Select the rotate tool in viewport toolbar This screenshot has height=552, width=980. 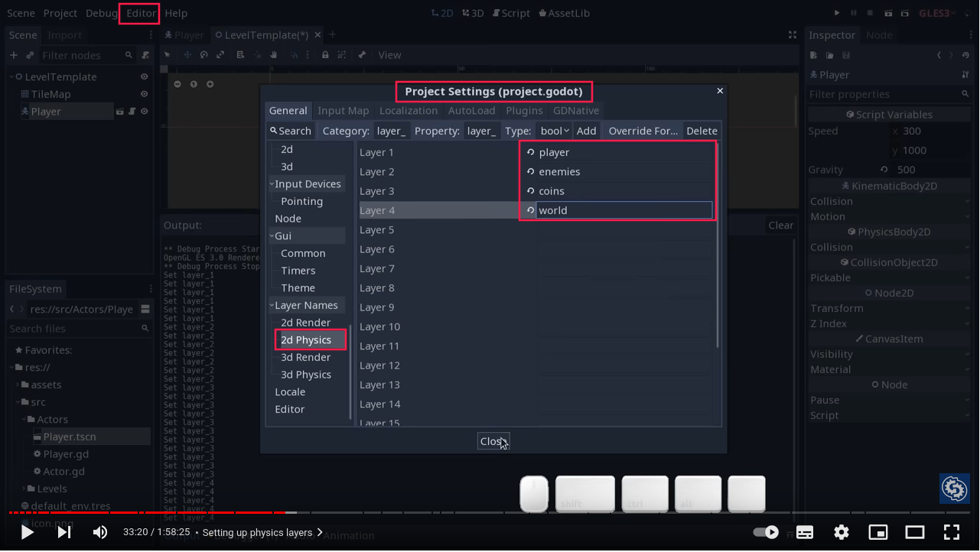pyautogui.click(x=204, y=55)
